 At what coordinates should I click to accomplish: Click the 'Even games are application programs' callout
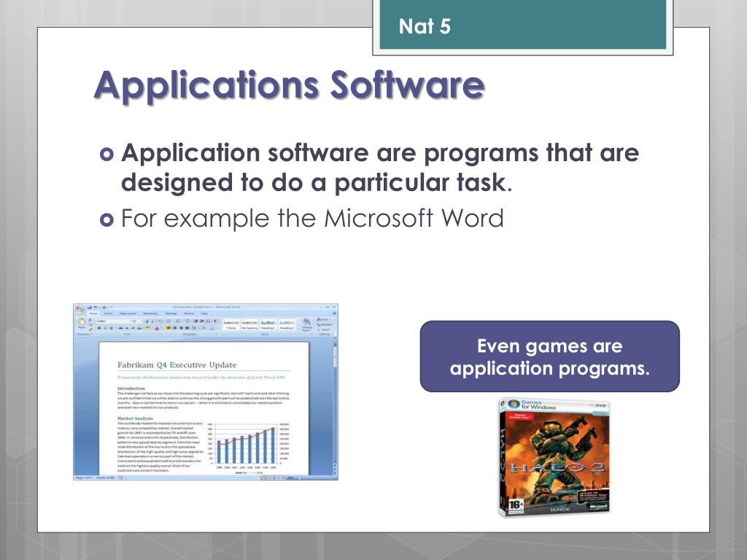(x=550, y=357)
